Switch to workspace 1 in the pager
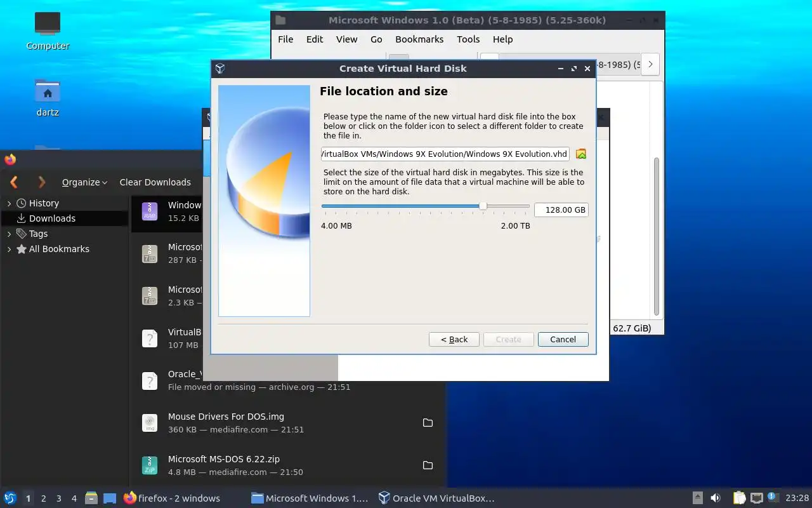This screenshot has height=508, width=812. (x=29, y=498)
